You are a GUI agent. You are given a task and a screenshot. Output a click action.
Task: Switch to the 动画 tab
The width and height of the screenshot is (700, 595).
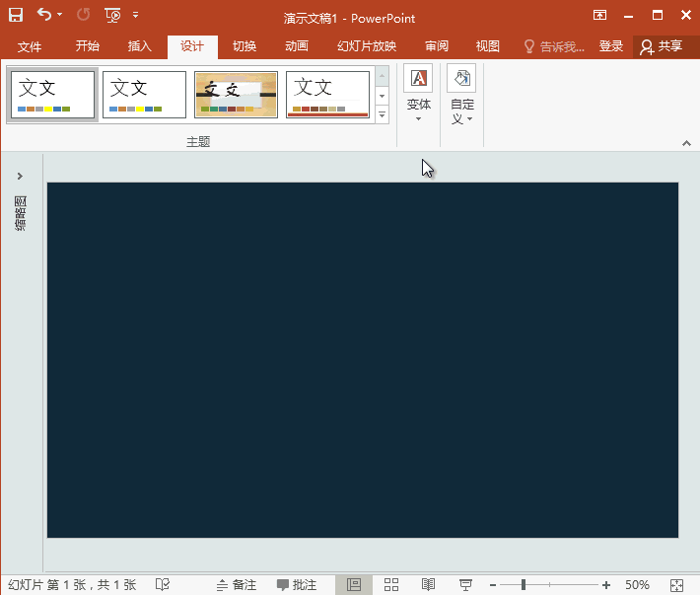(296, 46)
